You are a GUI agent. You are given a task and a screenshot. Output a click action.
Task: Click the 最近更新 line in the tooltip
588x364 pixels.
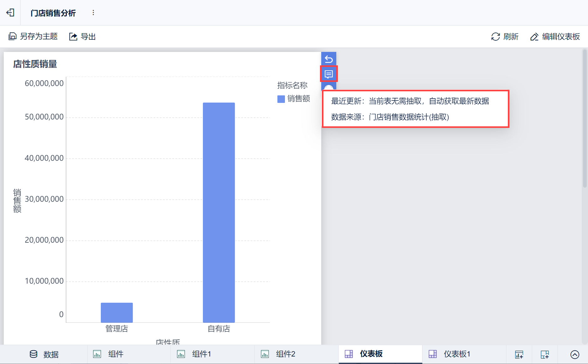pos(410,101)
